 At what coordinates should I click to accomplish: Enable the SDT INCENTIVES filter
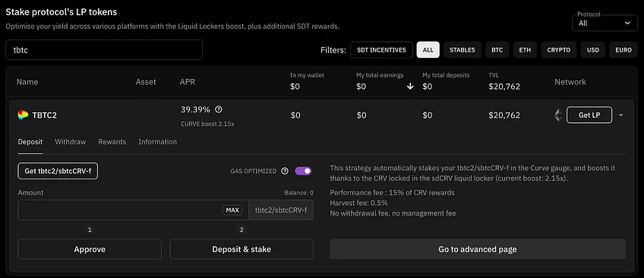tap(381, 49)
